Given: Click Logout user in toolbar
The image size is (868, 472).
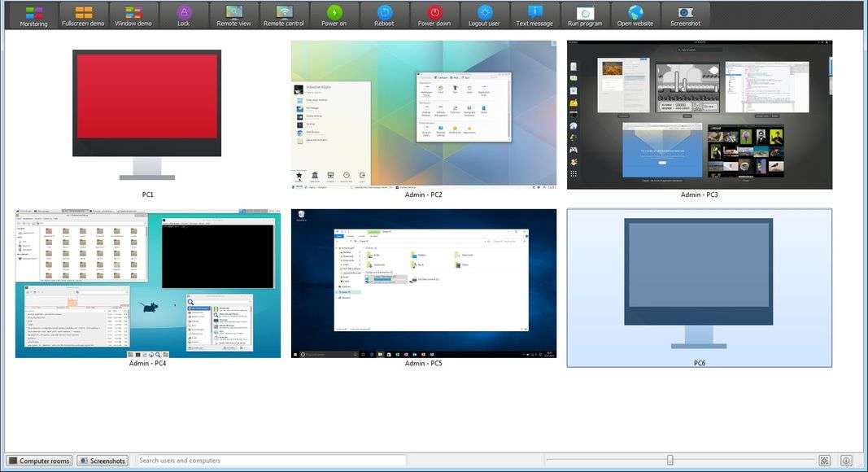Looking at the screenshot, I should pos(484,15).
